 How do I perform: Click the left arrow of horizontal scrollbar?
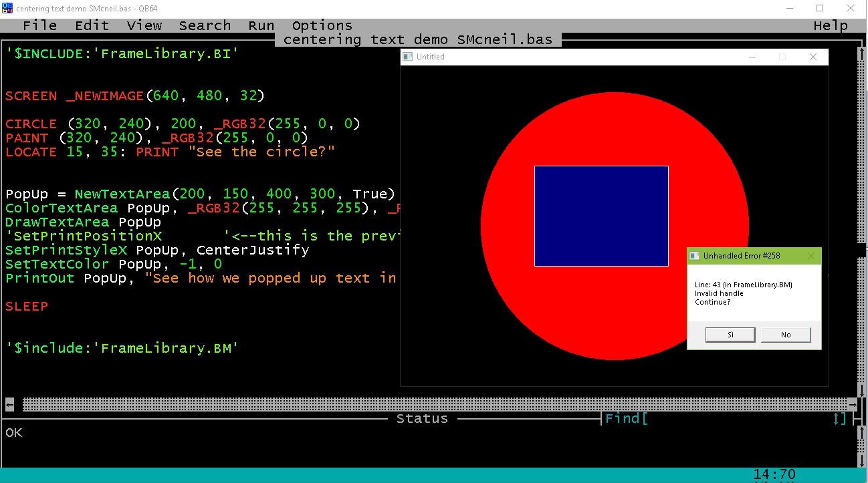(9, 404)
